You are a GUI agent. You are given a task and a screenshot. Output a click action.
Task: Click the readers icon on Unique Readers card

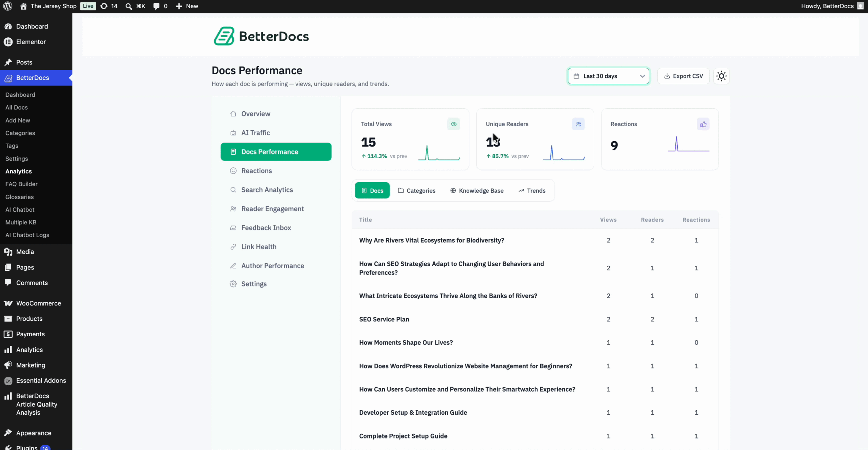tap(578, 124)
